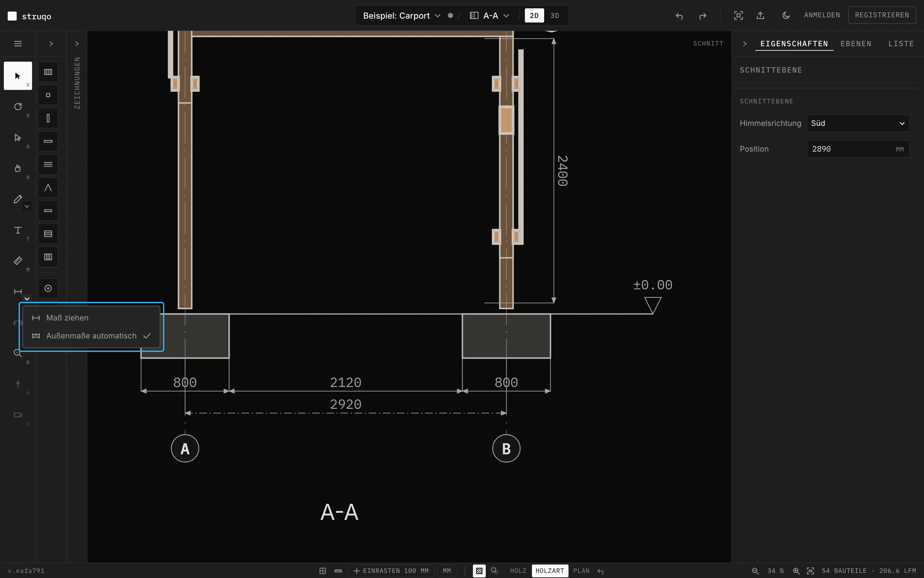Click the REGISTRIEREN button
924x578 pixels.
882,15
